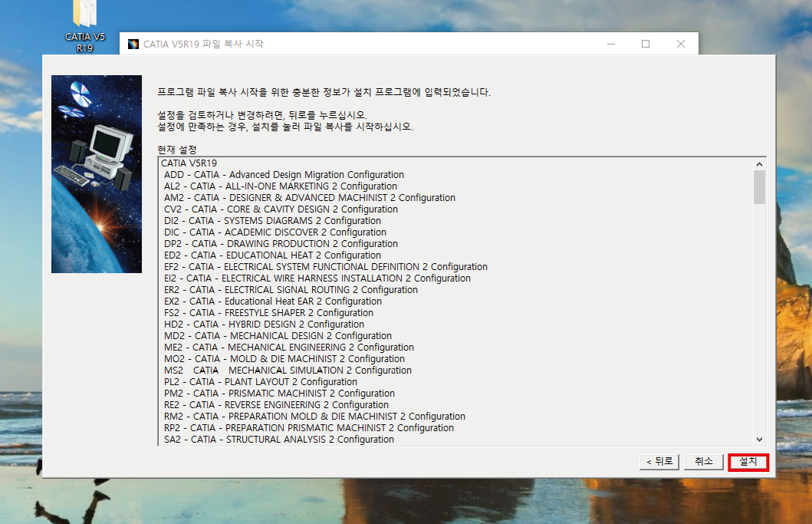Click the CATIA icon in the title bar
The image size is (812, 524).
click(133, 44)
